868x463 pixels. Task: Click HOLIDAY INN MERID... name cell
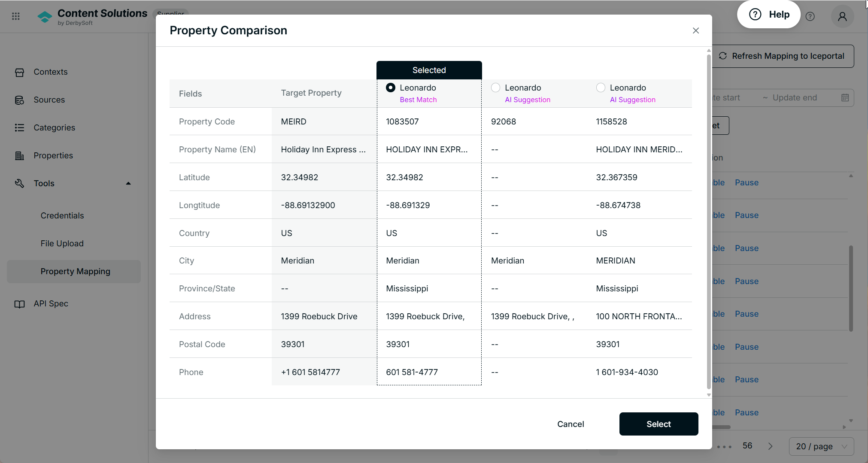(639, 150)
